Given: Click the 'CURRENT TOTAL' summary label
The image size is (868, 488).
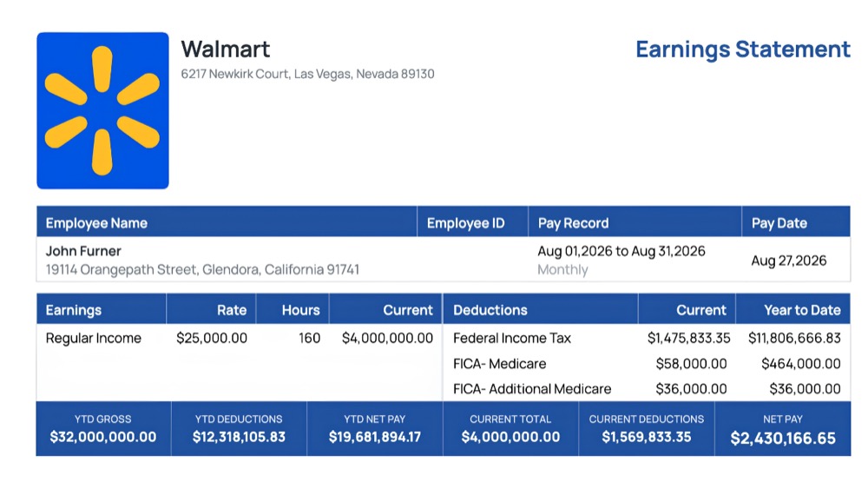Looking at the screenshot, I should (x=510, y=419).
